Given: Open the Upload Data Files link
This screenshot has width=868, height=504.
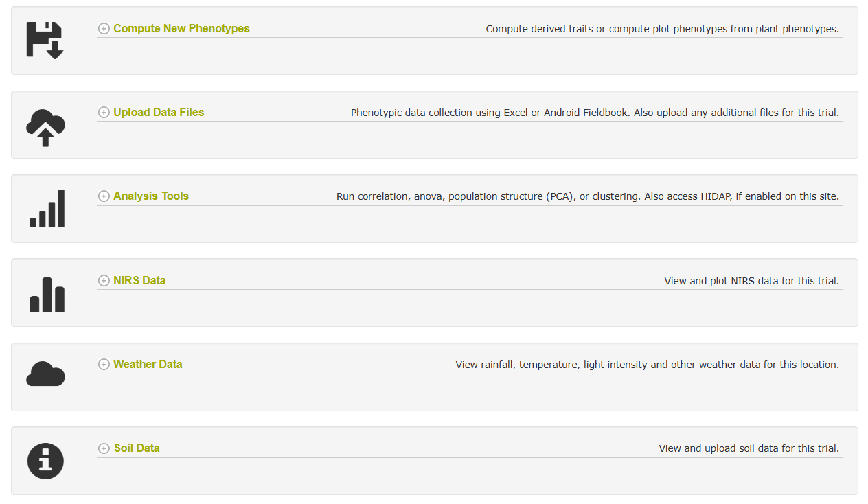Looking at the screenshot, I should [159, 113].
